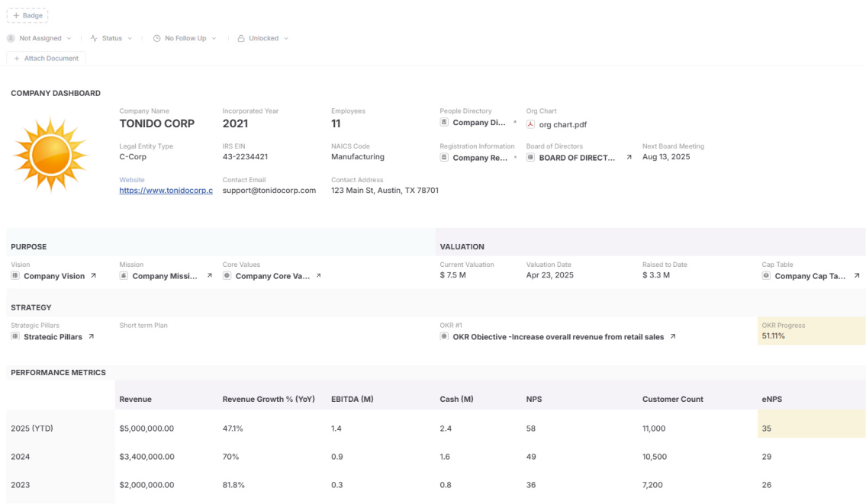Image resolution: width=866 pixels, height=504 pixels.
Task: Click the 2025 (YTD) revenue cell $5,000,000.00
Action: pos(146,429)
